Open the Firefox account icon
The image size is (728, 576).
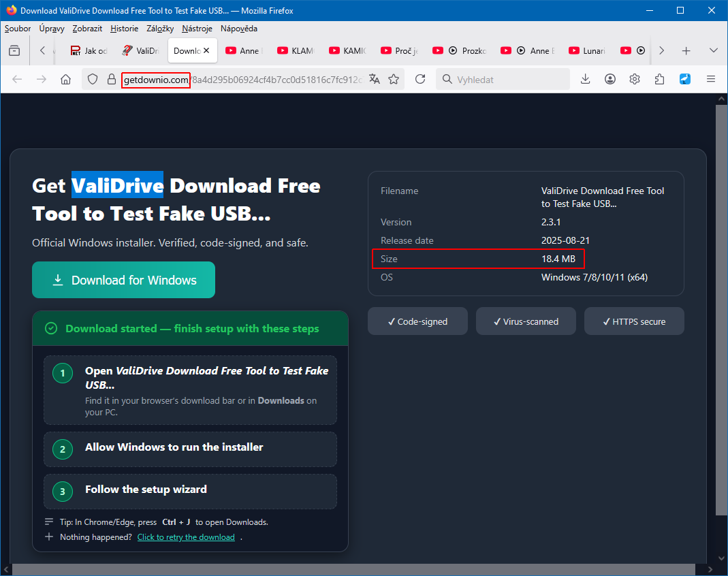pos(610,80)
